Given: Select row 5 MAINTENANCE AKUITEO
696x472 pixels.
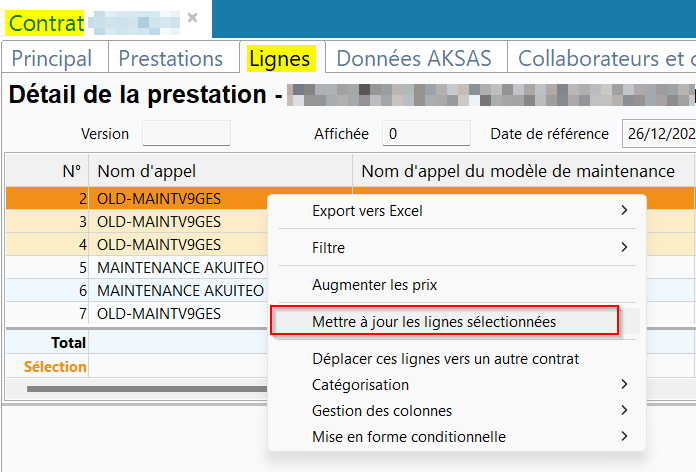Looking at the screenshot, I should pos(180,268).
